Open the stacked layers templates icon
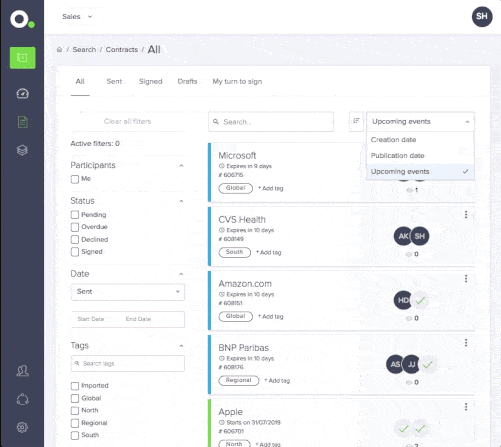Image resolution: width=501 pixels, height=447 pixels. click(22, 150)
